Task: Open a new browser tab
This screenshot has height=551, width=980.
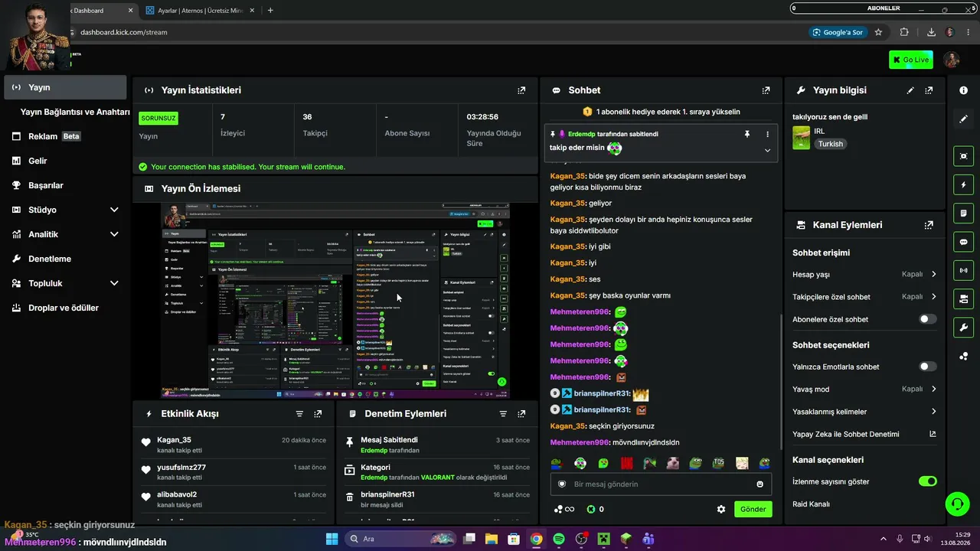Action: tap(270, 11)
